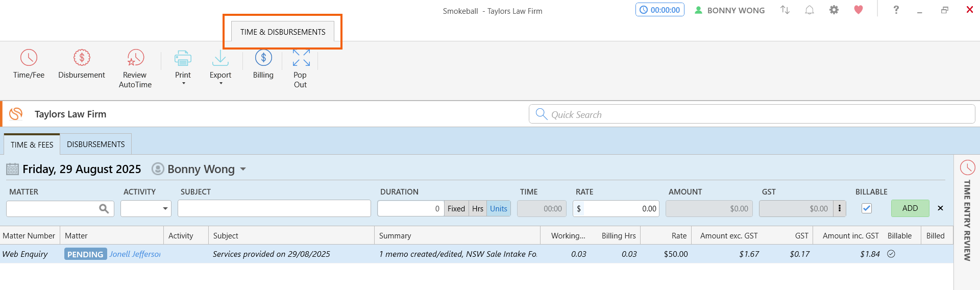The image size is (980, 290).
Task: Open the sync arrows icon
Action: pyautogui.click(x=785, y=10)
